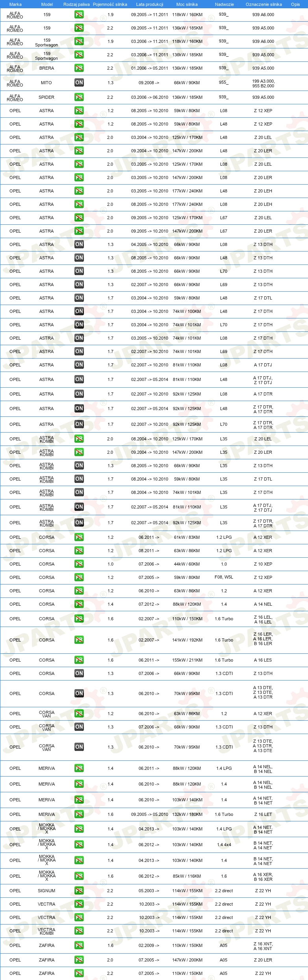This screenshot has width=308, height=980.
Task: Click the petrol icon in Astra Kombi Z 20 LER row
Action: [x=79, y=452]
